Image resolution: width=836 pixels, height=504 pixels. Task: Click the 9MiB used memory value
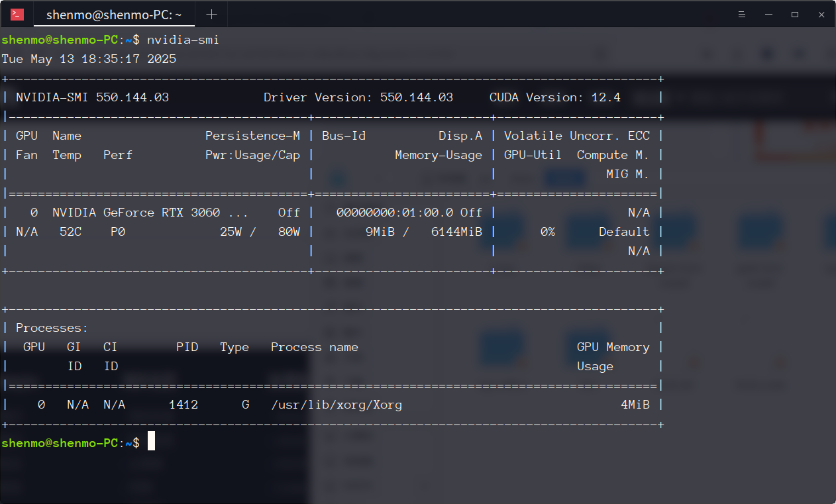[380, 232]
